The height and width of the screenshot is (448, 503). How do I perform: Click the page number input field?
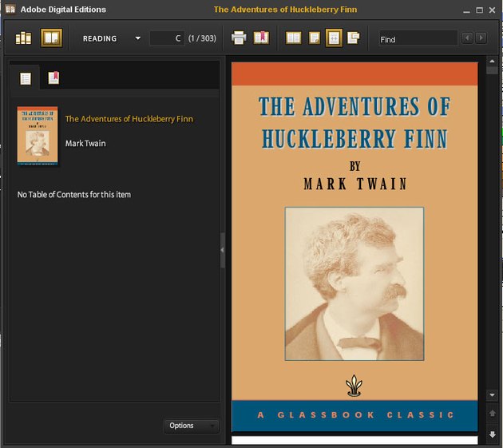[167, 38]
